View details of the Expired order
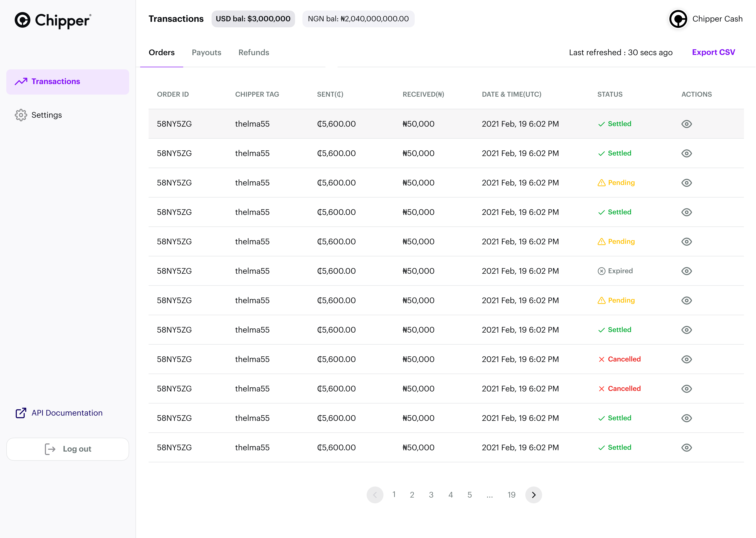Image resolution: width=756 pixels, height=538 pixels. pos(686,271)
